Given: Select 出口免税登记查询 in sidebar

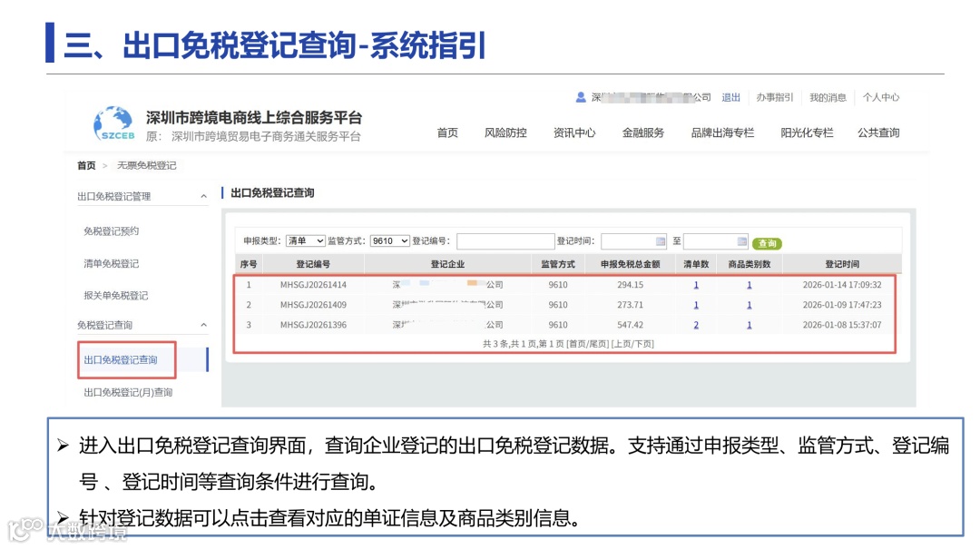Looking at the screenshot, I should pos(121,360).
